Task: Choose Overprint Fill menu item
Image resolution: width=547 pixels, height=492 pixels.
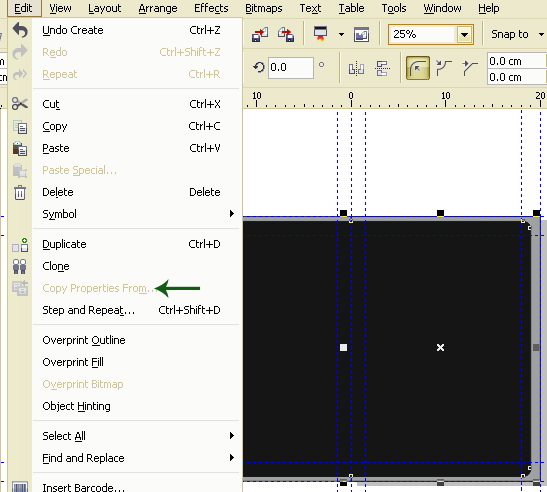Action: 136,362
